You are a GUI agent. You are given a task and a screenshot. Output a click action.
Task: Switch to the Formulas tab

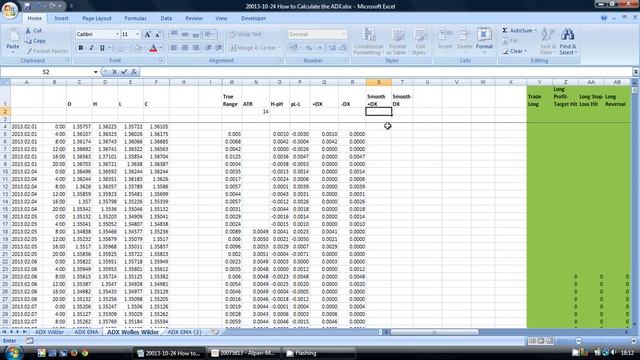coord(136,18)
